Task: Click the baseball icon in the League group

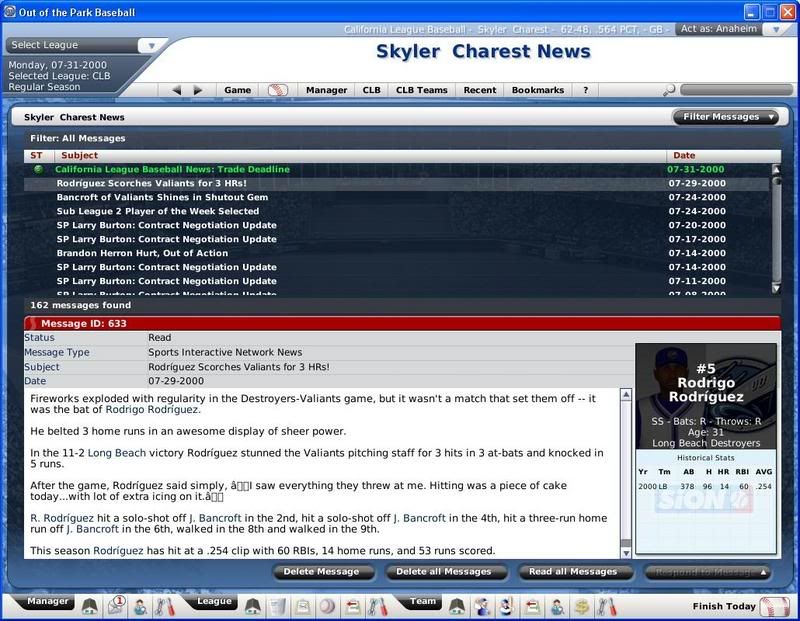Action: [x=328, y=607]
